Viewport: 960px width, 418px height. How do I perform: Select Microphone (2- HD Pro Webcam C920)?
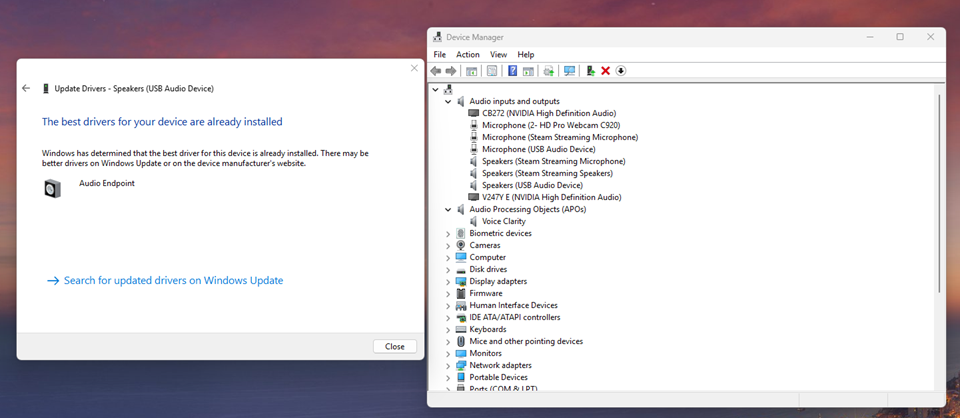click(x=551, y=125)
